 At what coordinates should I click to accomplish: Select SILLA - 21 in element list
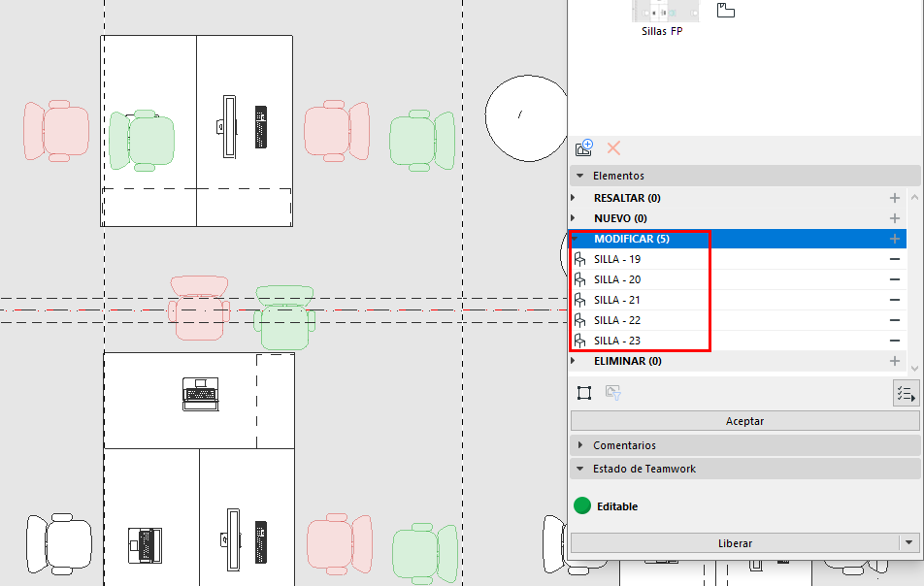738,300
